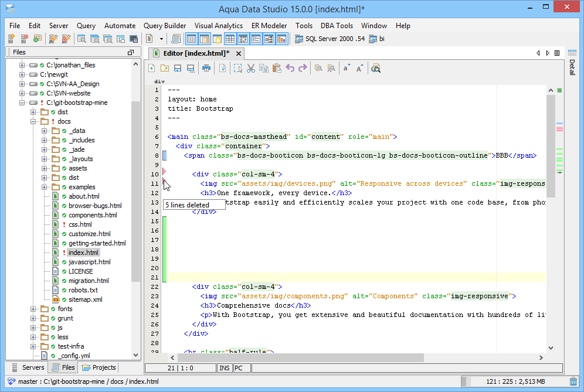Undo the last edit with purple arrow

pos(290,68)
